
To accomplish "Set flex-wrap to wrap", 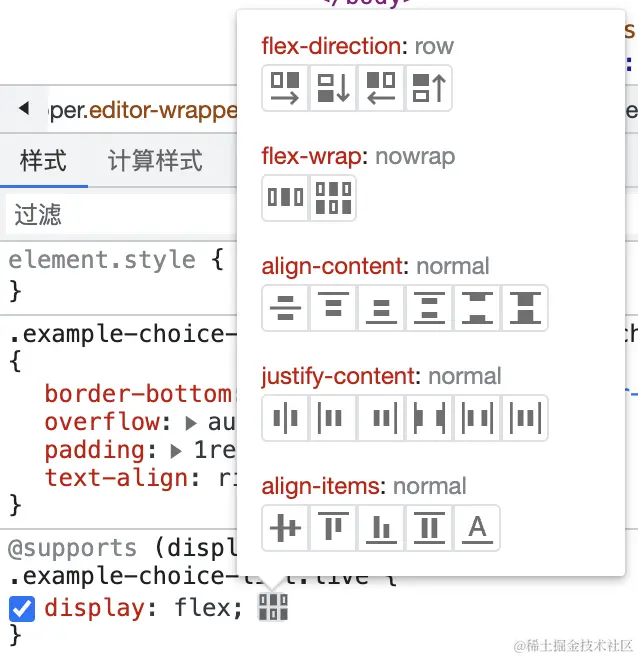I will click(333, 198).
